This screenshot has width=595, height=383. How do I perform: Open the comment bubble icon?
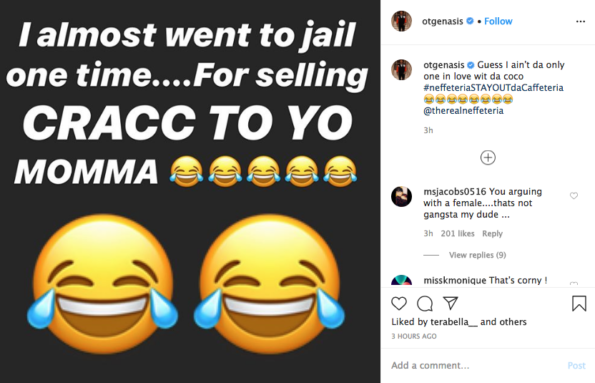coord(425,304)
